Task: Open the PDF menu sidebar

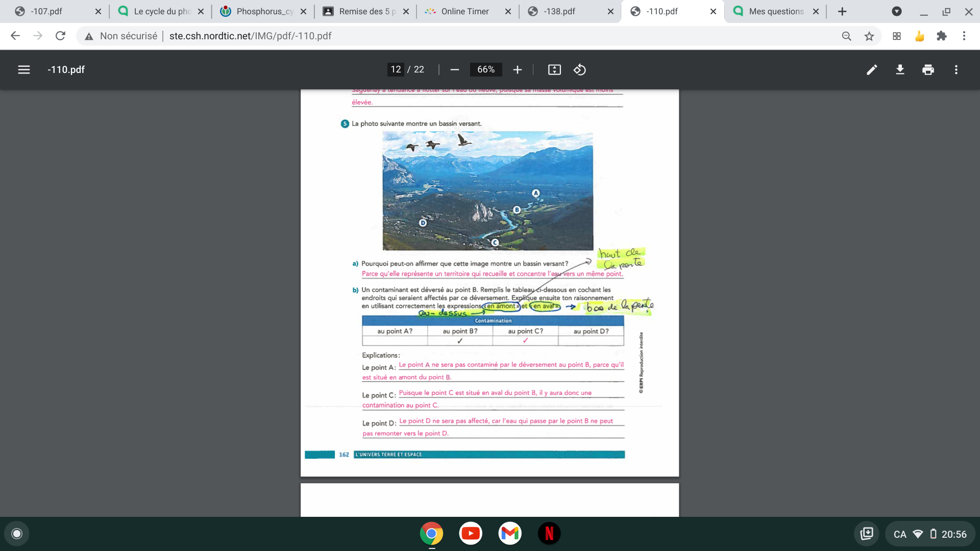Action: (24, 70)
